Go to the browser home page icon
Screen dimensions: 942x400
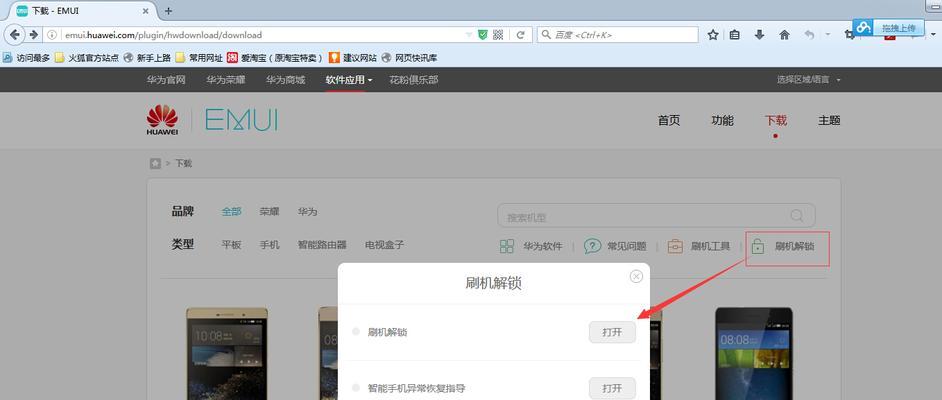coord(784,35)
